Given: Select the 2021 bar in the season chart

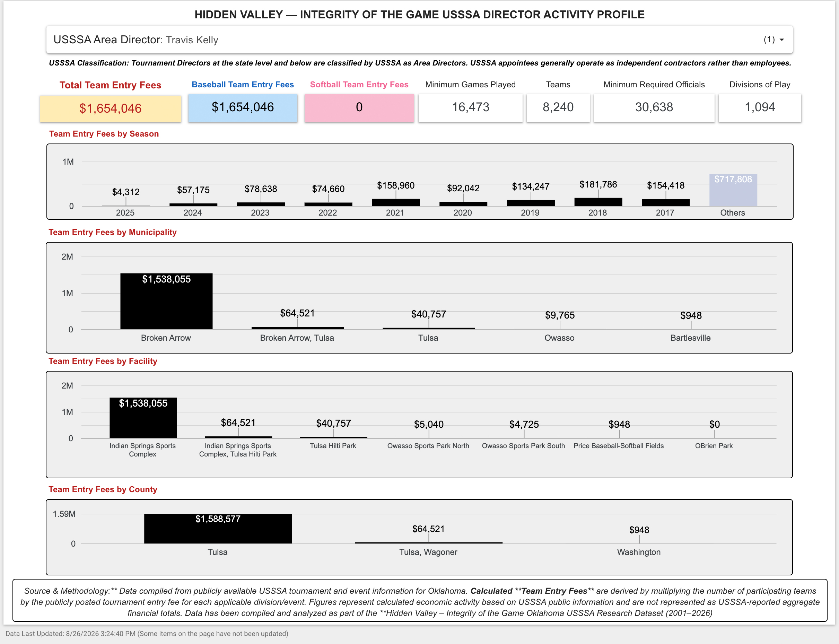Looking at the screenshot, I should coord(395,202).
